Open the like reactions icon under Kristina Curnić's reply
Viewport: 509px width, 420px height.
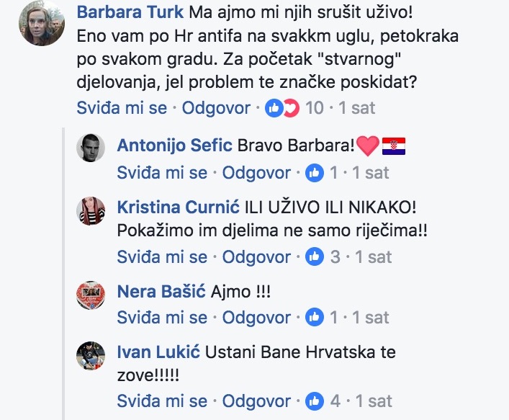(315, 257)
